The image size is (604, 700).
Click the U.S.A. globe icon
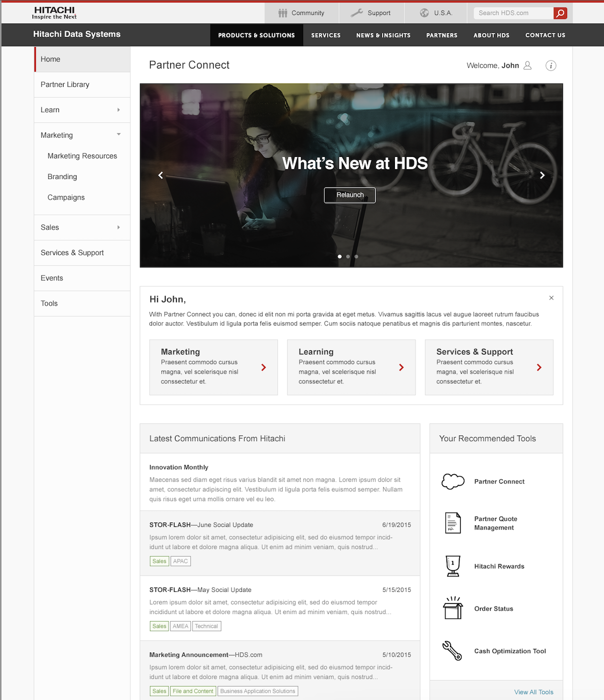point(425,12)
